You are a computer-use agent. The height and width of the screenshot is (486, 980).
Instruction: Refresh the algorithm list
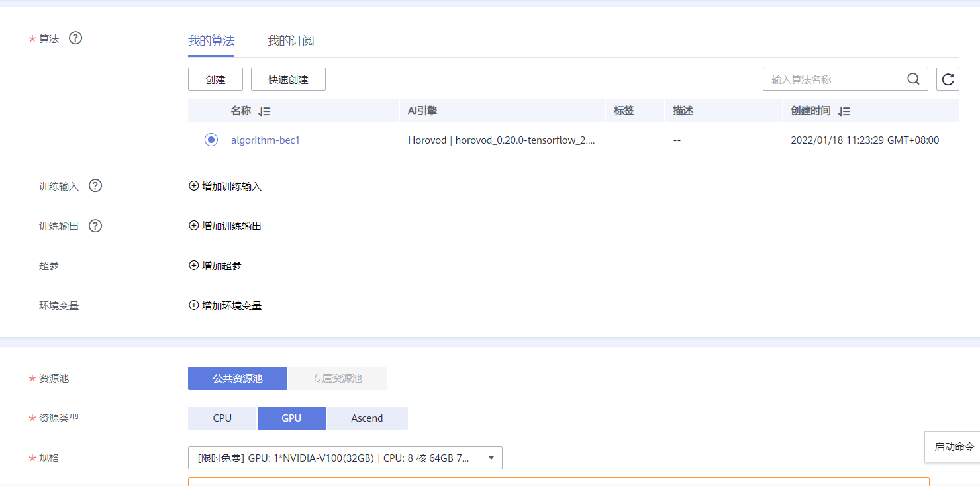coord(948,79)
